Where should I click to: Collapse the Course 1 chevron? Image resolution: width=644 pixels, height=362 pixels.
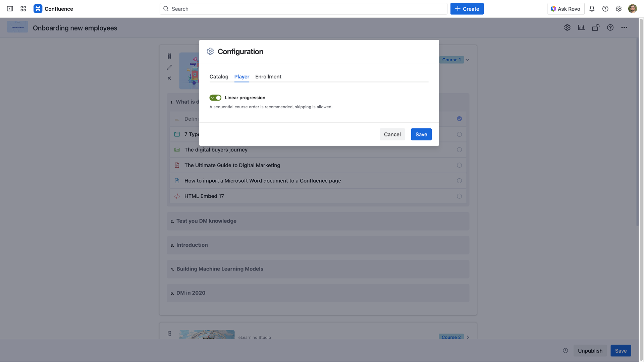[x=467, y=60]
